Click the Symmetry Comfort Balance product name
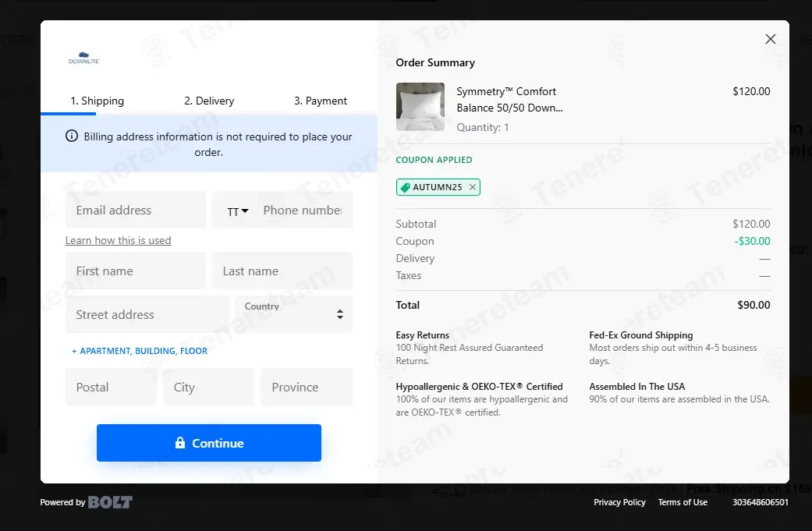This screenshot has height=531, width=812. click(509, 99)
